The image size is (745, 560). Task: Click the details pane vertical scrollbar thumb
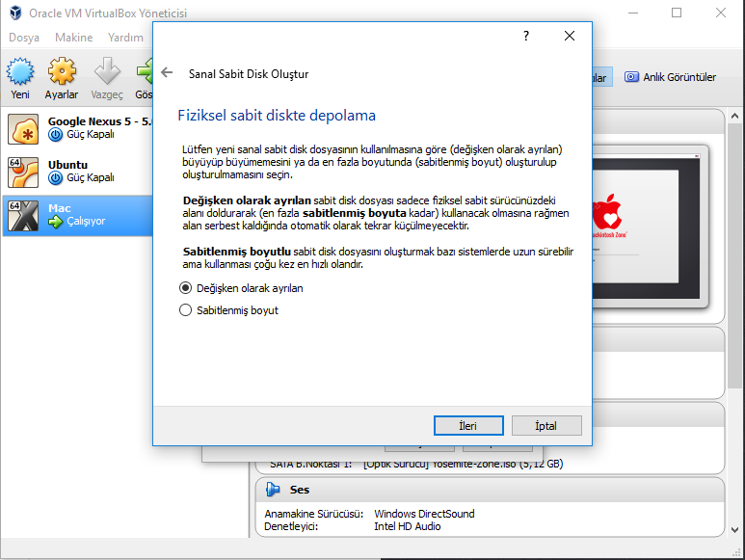(734, 256)
